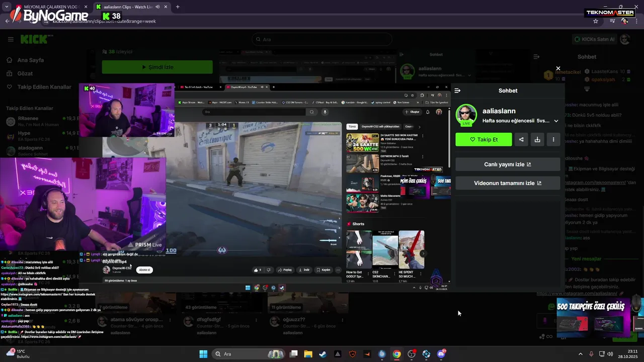
Task: Open the three-dot more options menu
Action: [x=553, y=139]
